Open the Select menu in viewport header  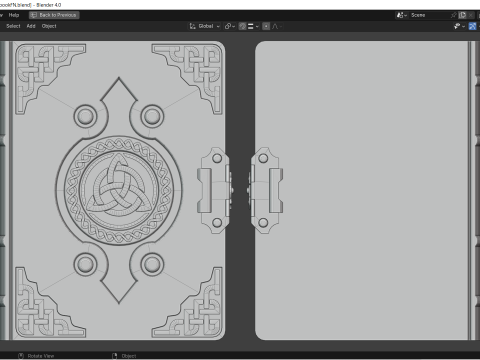click(13, 26)
